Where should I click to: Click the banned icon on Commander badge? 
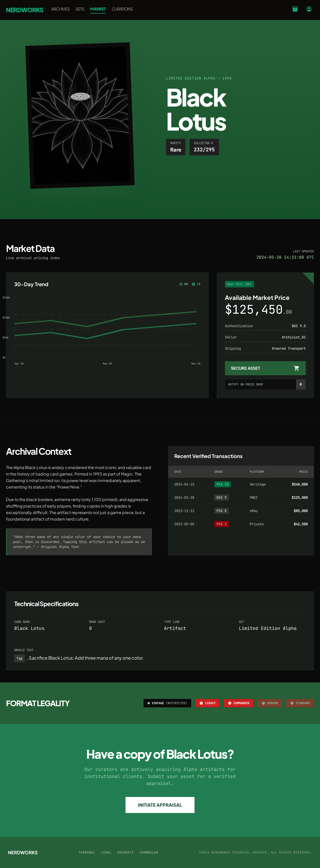(x=230, y=703)
